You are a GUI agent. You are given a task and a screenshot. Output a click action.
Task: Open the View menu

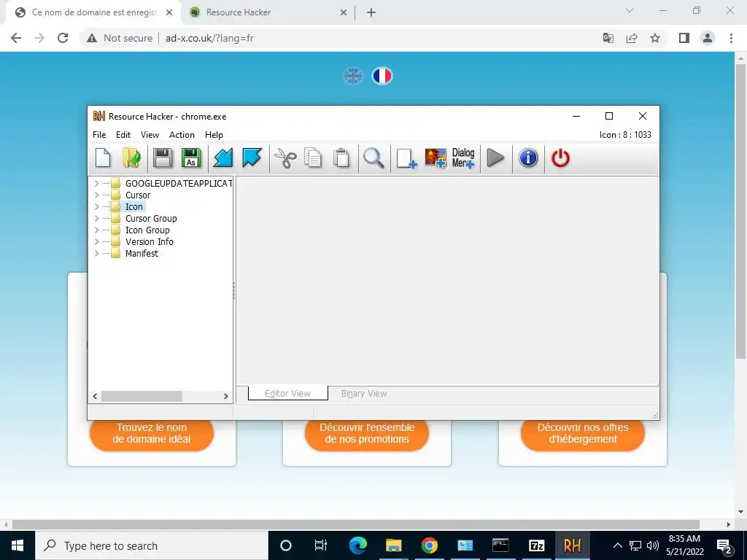coord(150,135)
